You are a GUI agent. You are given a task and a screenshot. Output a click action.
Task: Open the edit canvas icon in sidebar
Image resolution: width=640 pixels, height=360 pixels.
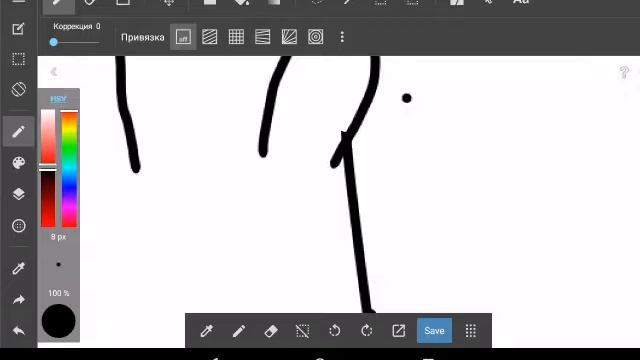[18, 29]
